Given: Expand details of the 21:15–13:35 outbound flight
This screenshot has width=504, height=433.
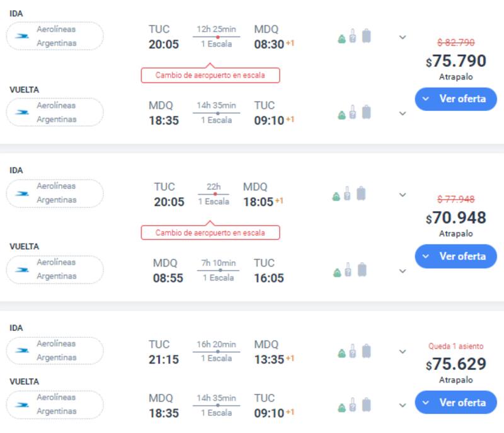Looking at the screenshot, I should (403, 352).
